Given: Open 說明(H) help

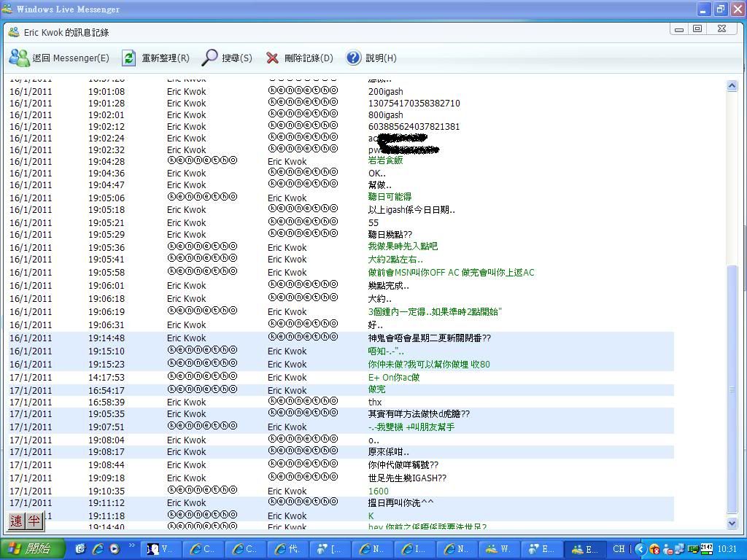Looking at the screenshot, I should click(371, 58).
